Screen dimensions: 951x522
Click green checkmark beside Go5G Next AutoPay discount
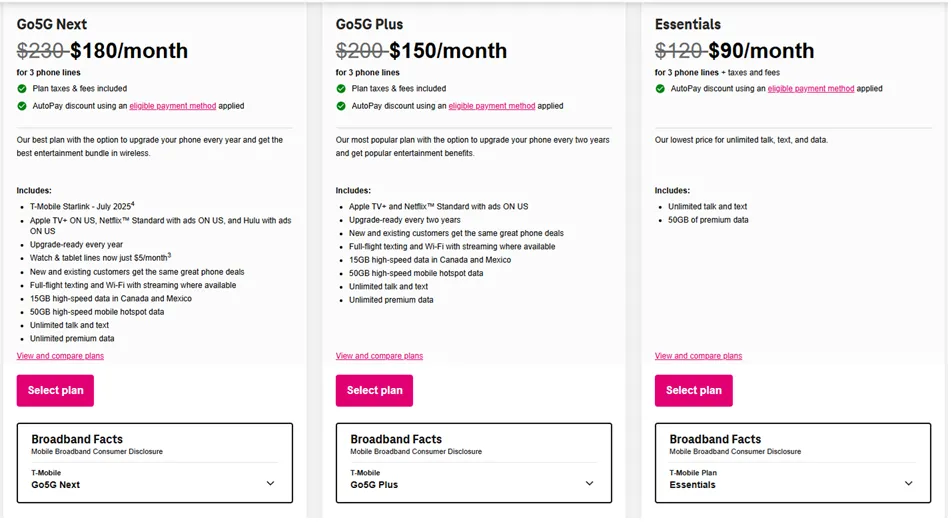coord(22,106)
